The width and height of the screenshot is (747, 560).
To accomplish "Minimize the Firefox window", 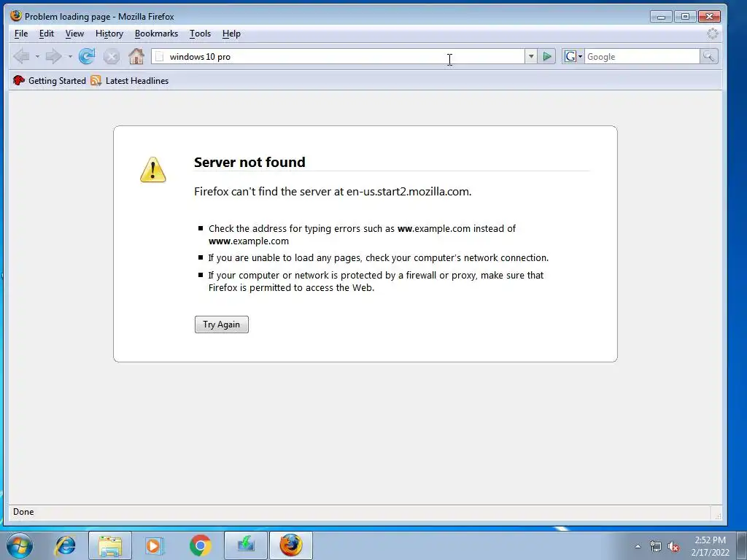I will pos(661,17).
